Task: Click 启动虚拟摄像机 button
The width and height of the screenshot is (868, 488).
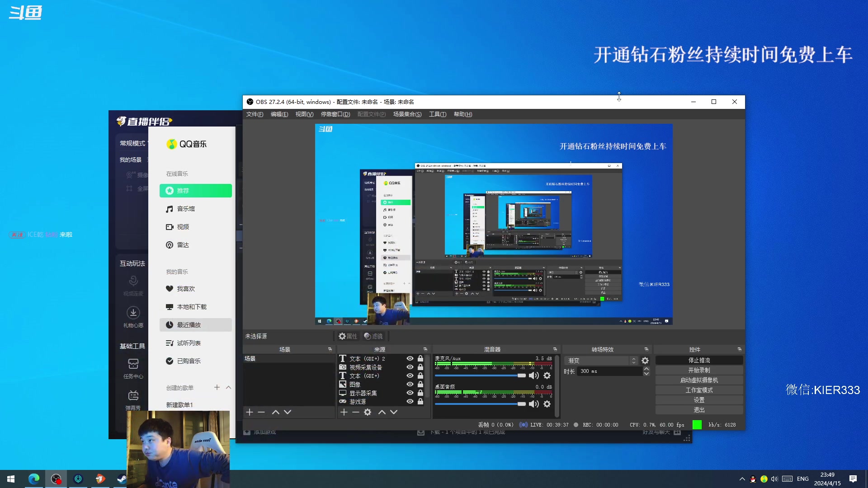Action: coord(699,380)
